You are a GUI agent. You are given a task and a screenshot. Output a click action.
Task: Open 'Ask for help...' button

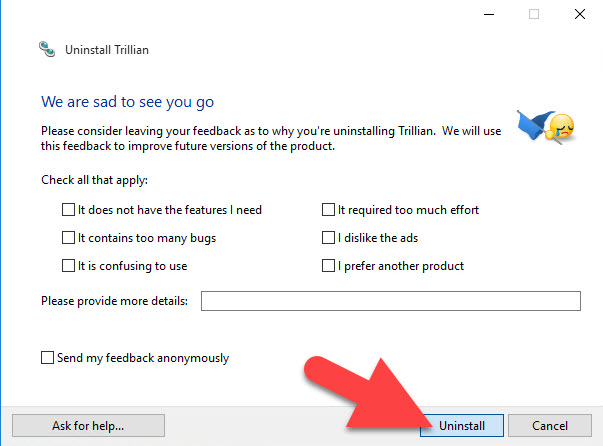tap(88, 426)
